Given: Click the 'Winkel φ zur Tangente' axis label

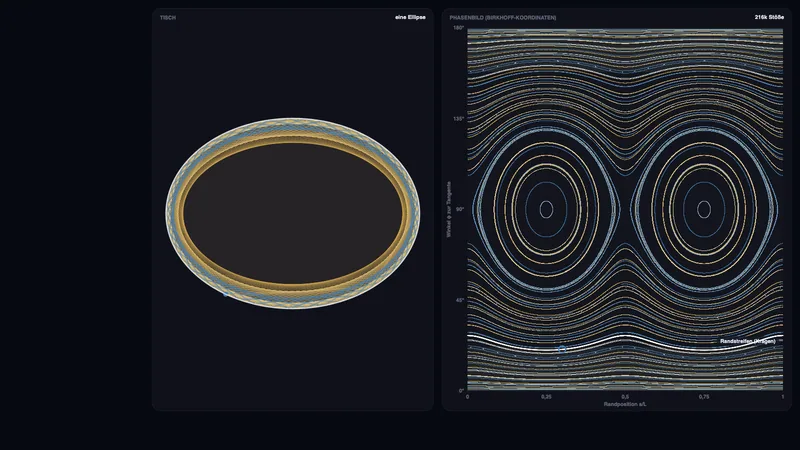Looking at the screenshot, I should tap(449, 209).
